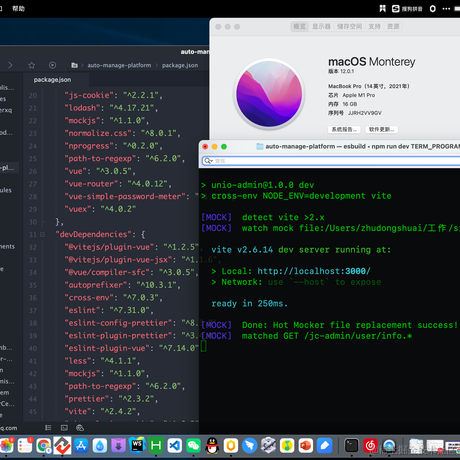
Task: Open QQ penguin icon in the Dock
Action: point(212,446)
